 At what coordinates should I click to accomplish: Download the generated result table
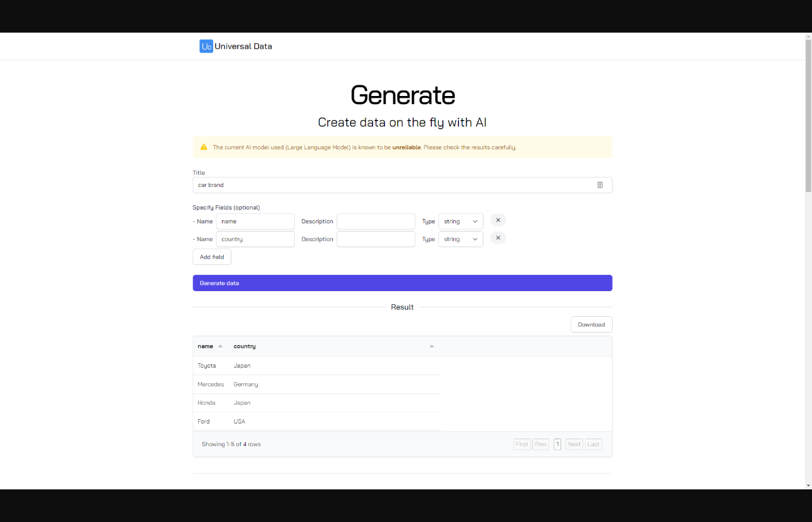591,324
